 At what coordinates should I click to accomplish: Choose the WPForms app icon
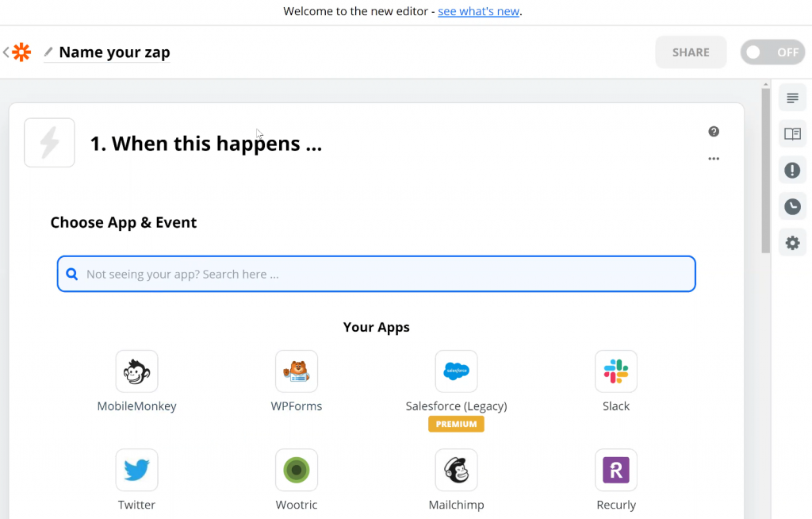point(297,371)
